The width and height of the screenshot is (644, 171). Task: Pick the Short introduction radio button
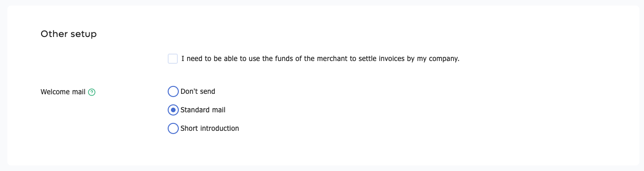(x=173, y=128)
